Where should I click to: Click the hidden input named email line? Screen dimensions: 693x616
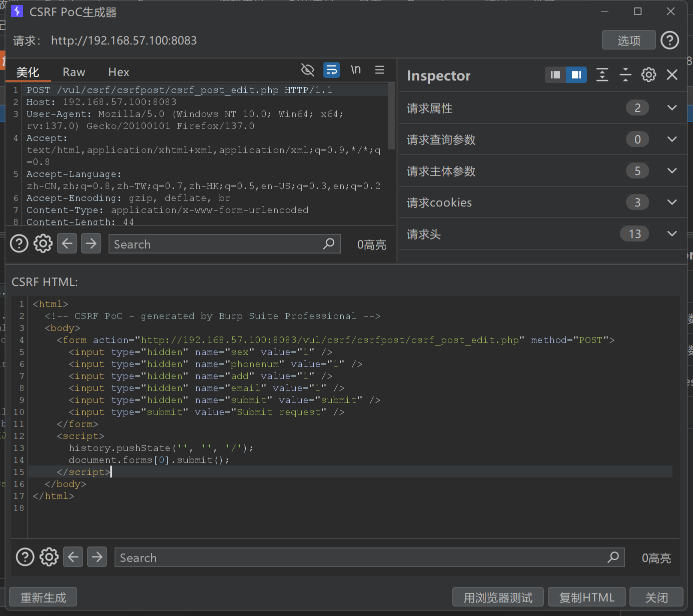click(x=206, y=388)
